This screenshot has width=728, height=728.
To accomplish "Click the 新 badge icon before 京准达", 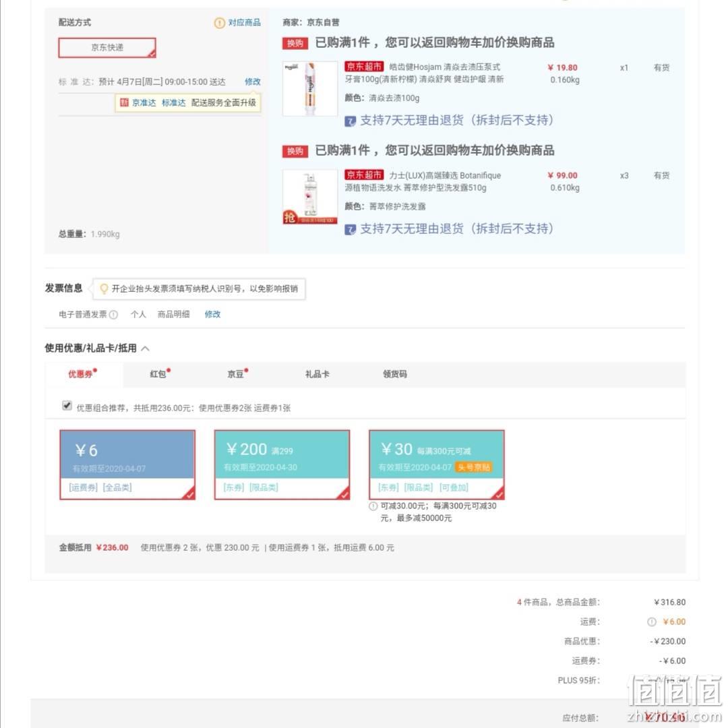I will 124,102.
